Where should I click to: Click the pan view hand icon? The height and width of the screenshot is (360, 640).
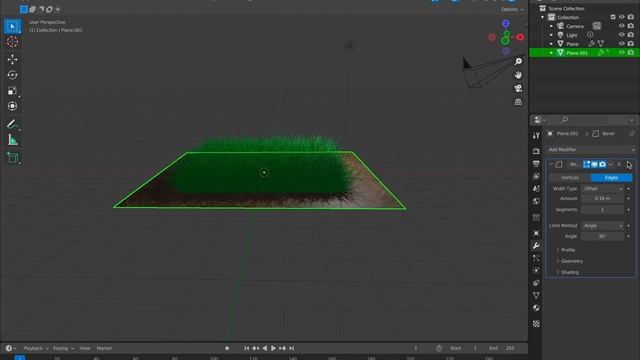point(518,75)
